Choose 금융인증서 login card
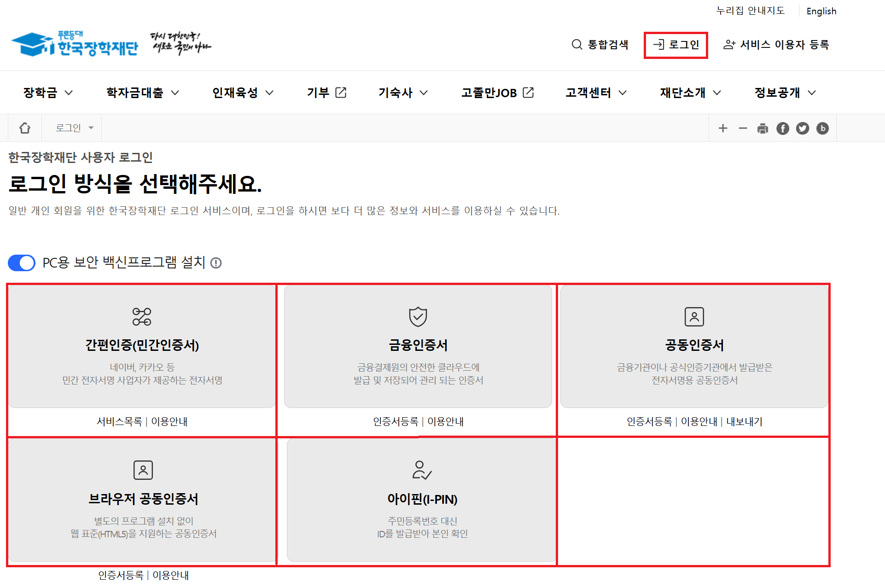The image size is (885, 588). point(418,346)
